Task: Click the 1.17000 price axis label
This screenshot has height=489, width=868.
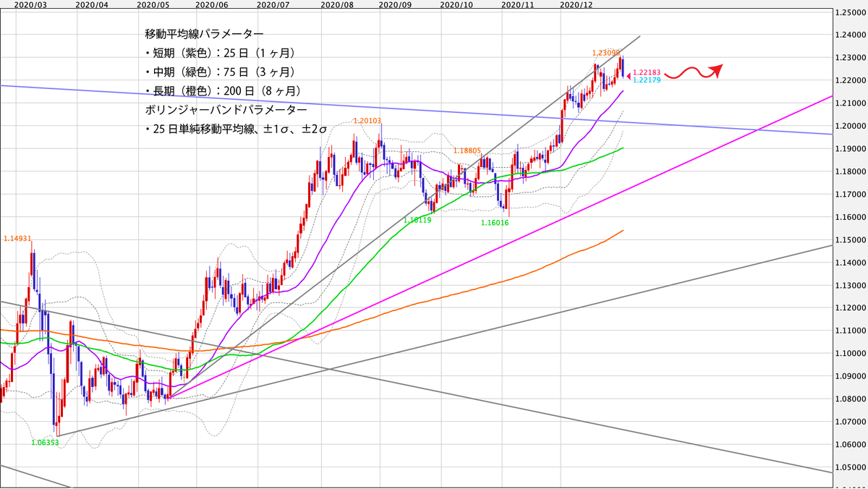Action: (x=850, y=195)
